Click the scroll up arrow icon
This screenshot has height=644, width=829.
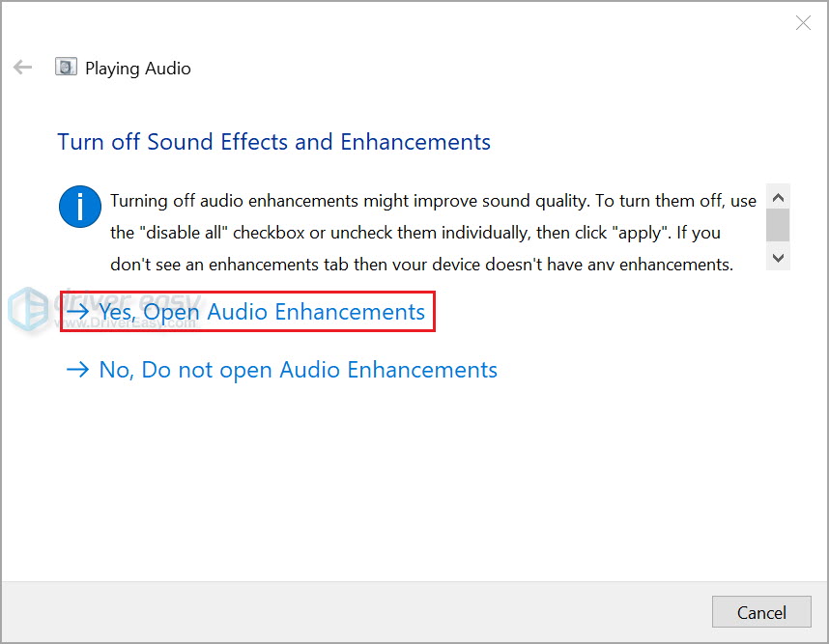point(778,196)
